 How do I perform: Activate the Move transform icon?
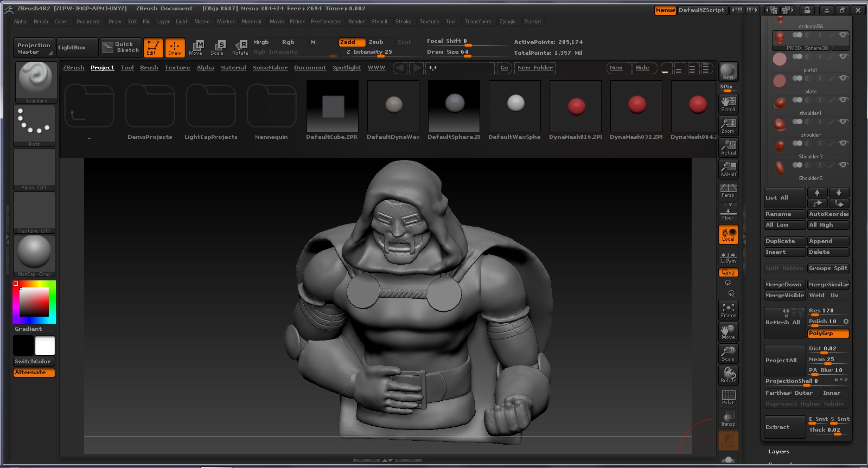pos(196,48)
